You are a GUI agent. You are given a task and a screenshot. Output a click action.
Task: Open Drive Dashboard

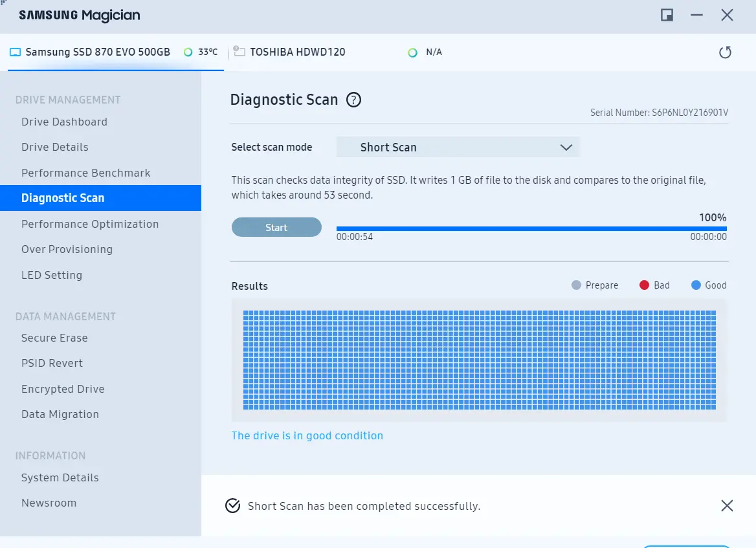click(x=64, y=122)
